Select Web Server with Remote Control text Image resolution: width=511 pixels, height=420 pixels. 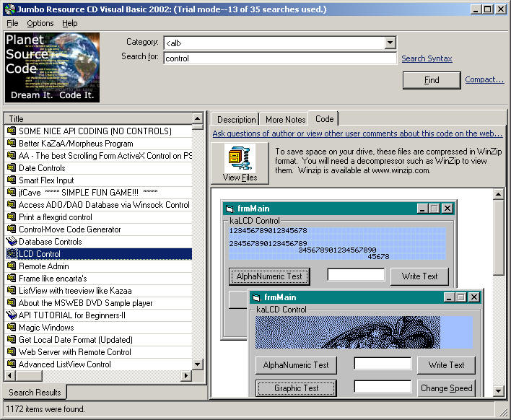75,352
